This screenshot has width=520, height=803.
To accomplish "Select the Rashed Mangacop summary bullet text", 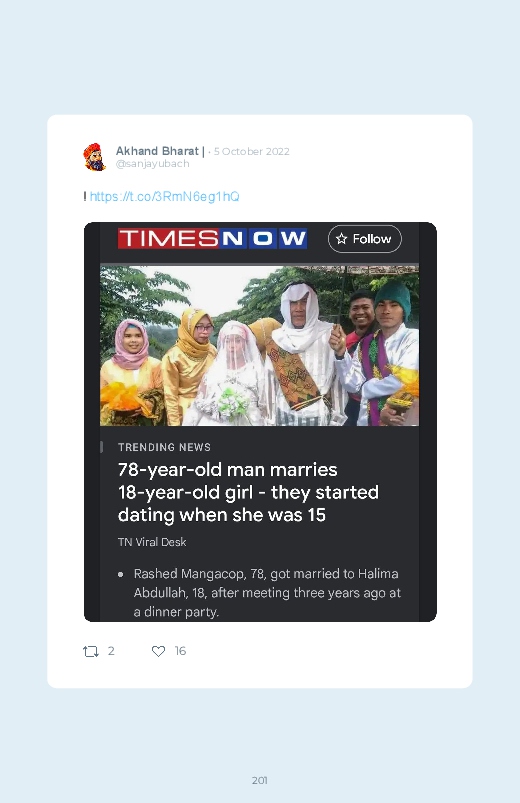I will pos(267,593).
